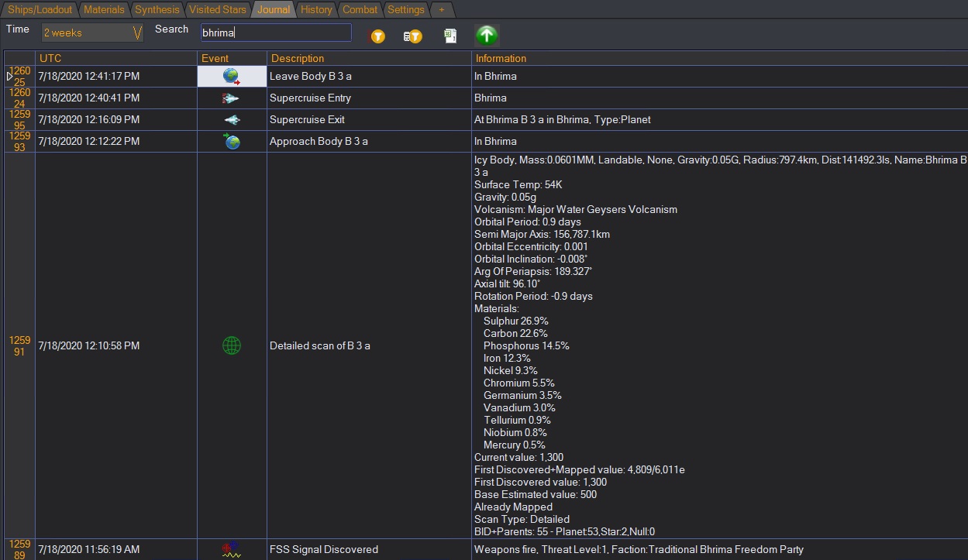Viewport: 968px width, 560px height.
Task: Click Supercruise Exit event icon
Action: coord(232,120)
